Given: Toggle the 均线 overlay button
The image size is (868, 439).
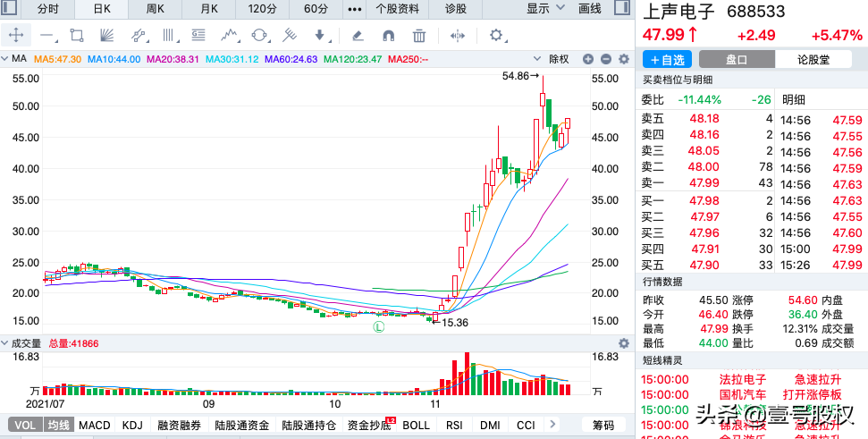Looking at the screenshot, I should tap(58, 426).
